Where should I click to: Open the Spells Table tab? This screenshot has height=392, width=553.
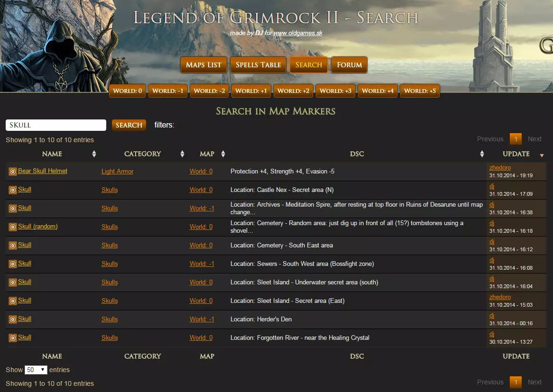click(258, 65)
